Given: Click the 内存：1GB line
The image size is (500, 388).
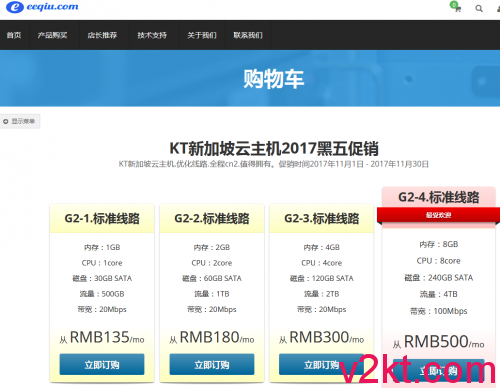Looking at the screenshot, I should click(x=102, y=247).
